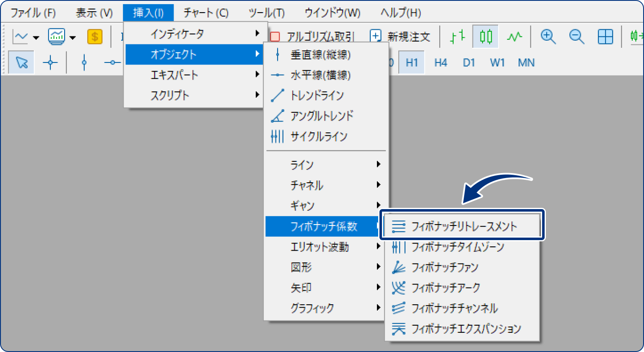Viewport: 644px width, 352px height.
Task: Click the yellow dollar deposit icon
Action: (94, 37)
